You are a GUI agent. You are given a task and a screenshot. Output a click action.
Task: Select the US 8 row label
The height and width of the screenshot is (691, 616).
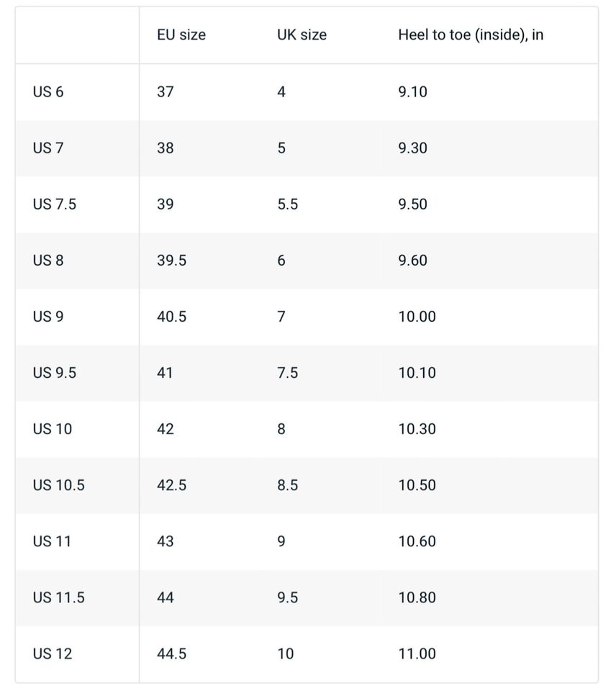click(x=48, y=261)
